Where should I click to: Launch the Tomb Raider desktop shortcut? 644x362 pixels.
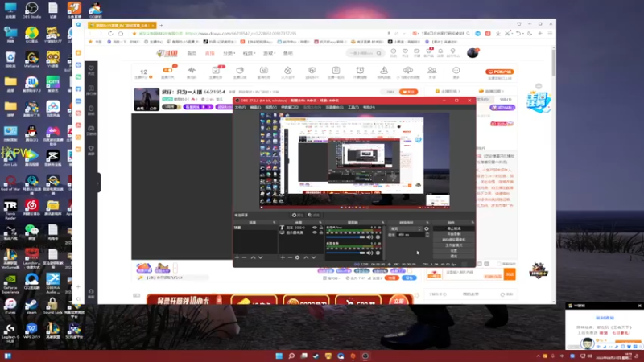click(10, 208)
